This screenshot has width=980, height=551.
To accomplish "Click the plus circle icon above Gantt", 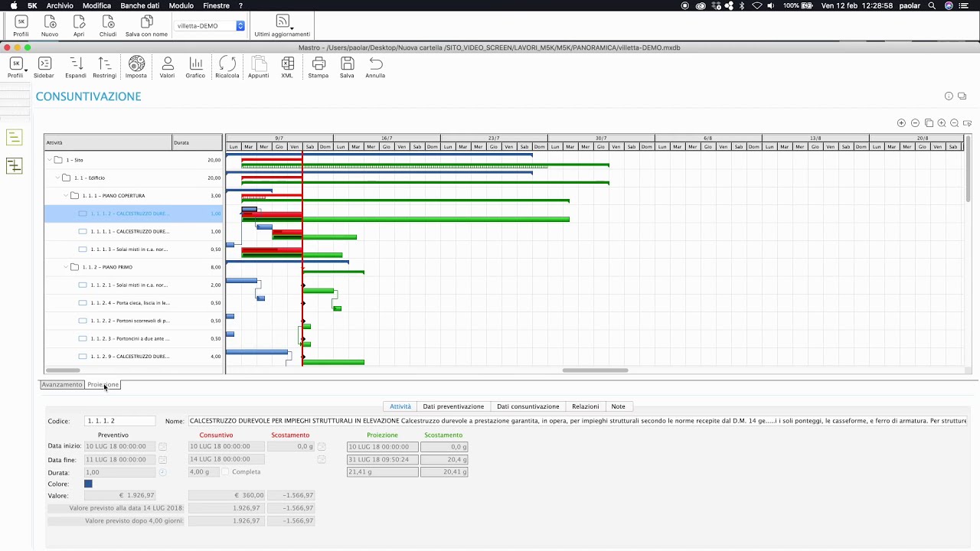I will [x=901, y=123].
